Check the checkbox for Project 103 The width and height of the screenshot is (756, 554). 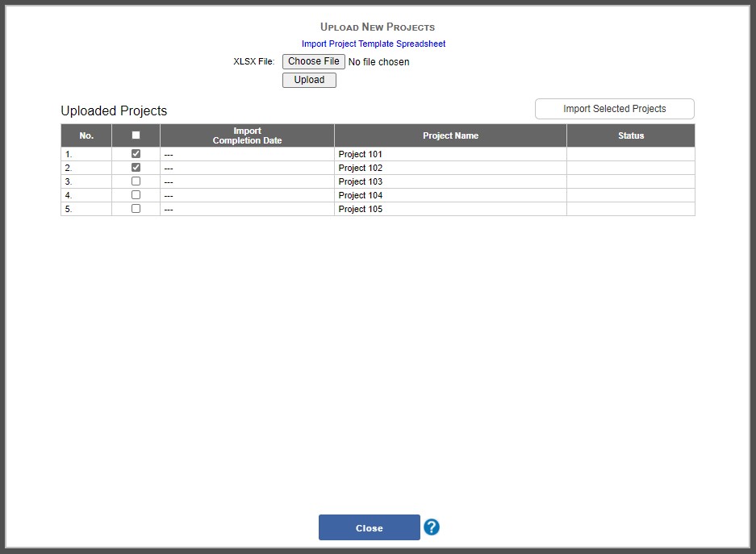(135, 181)
